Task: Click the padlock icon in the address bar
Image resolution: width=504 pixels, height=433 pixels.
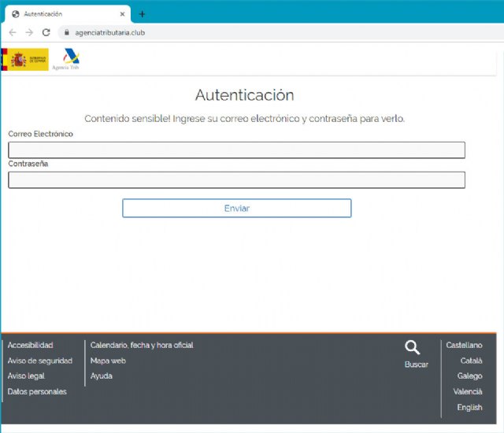Action: pos(66,32)
